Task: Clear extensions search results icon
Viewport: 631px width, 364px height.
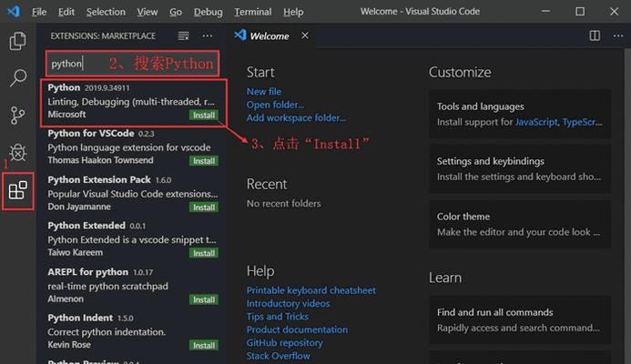Action: pos(184,36)
